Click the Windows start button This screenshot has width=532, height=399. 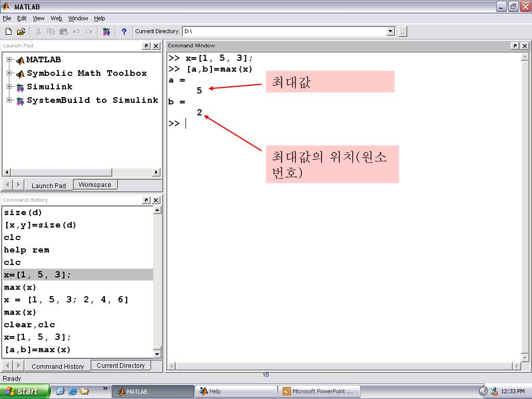coord(25,391)
